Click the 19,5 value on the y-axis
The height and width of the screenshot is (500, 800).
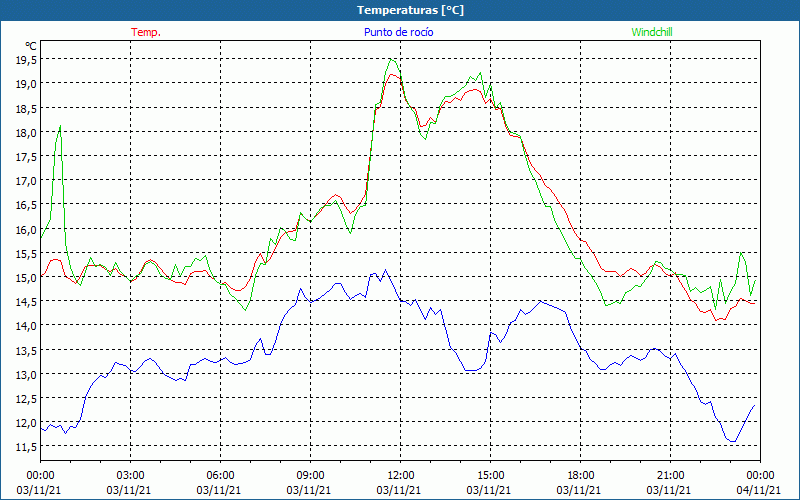click(x=26, y=60)
